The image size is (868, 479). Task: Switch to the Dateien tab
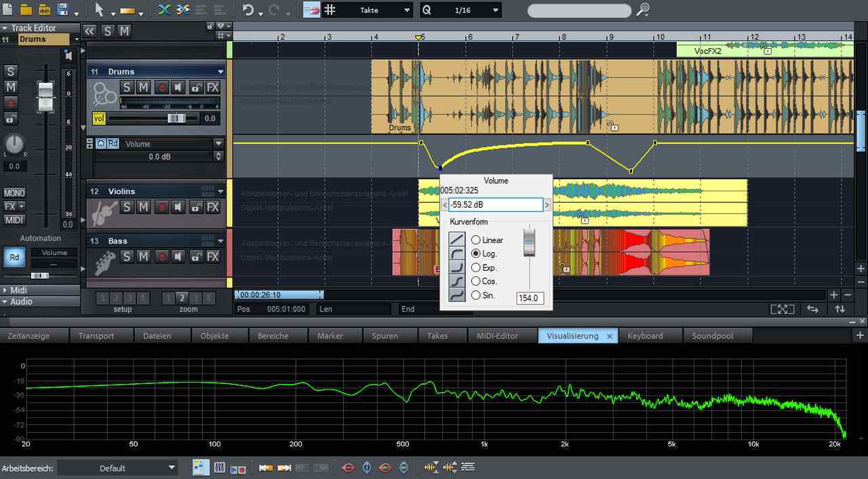pyautogui.click(x=157, y=336)
